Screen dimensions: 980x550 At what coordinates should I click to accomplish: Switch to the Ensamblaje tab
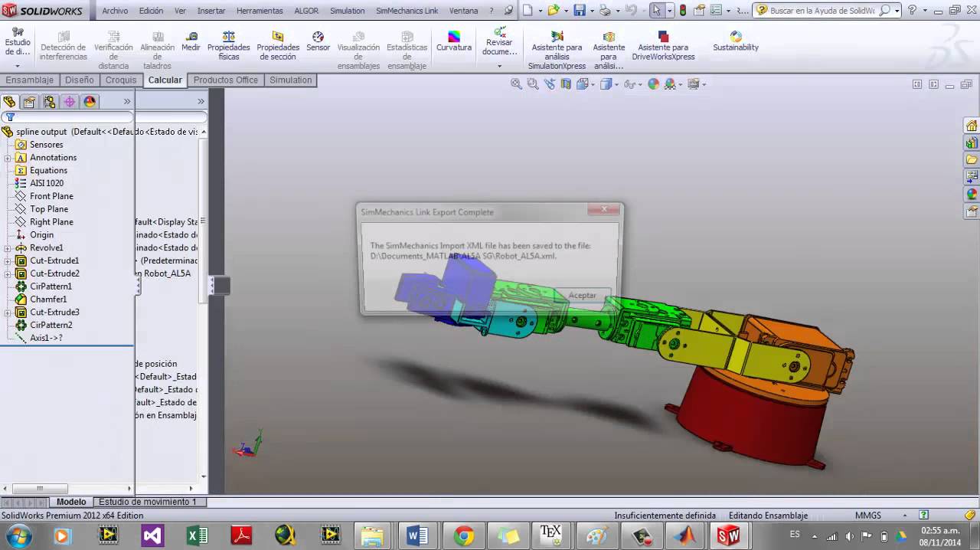point(30,80)
